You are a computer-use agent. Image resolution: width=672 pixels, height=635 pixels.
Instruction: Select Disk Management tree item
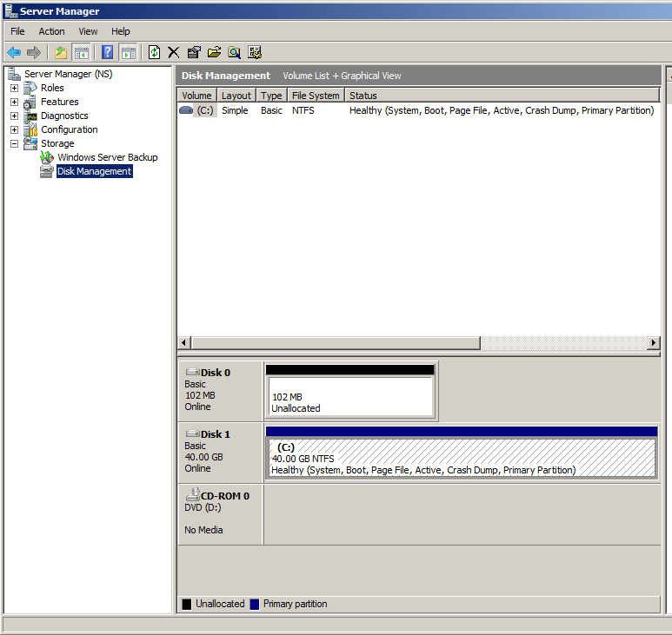click(94, 171)
